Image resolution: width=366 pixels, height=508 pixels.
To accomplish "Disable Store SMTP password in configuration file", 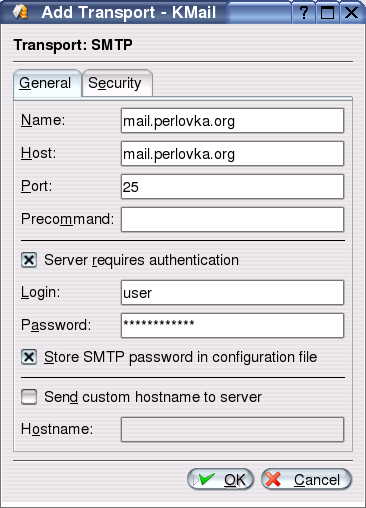I will click(x=29, y=357).
